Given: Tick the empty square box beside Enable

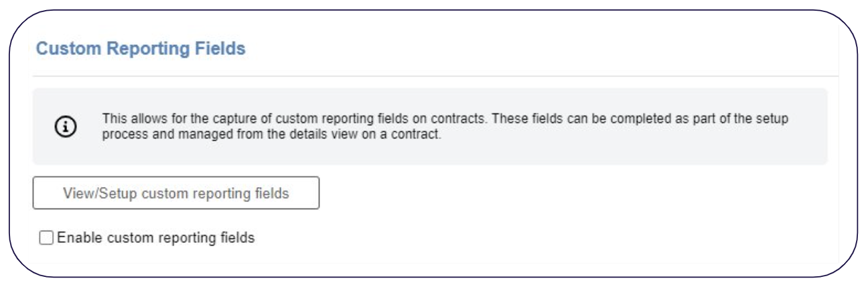Looking at the screenshot, I should click(45, 237).
